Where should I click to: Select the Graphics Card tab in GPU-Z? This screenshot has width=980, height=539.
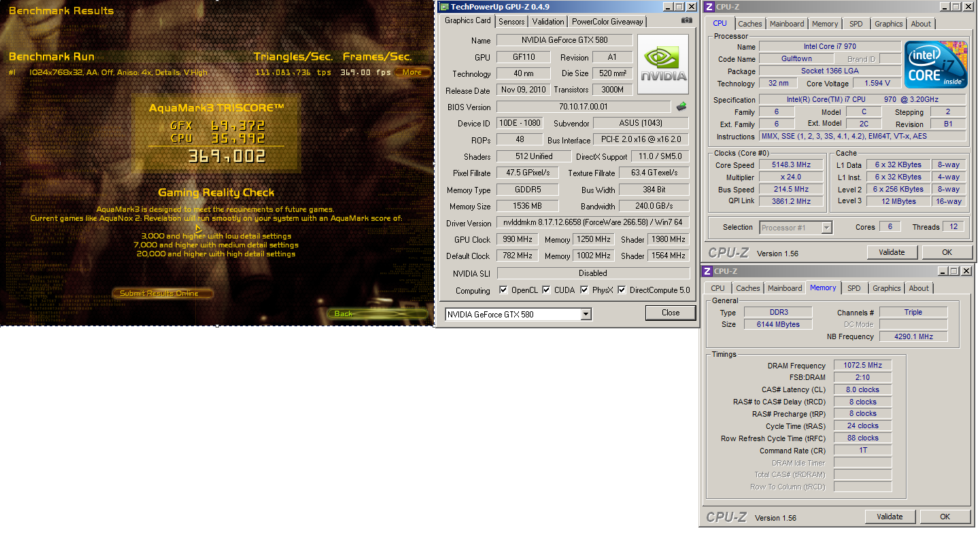pyautogui.click(x=467, y=20)
